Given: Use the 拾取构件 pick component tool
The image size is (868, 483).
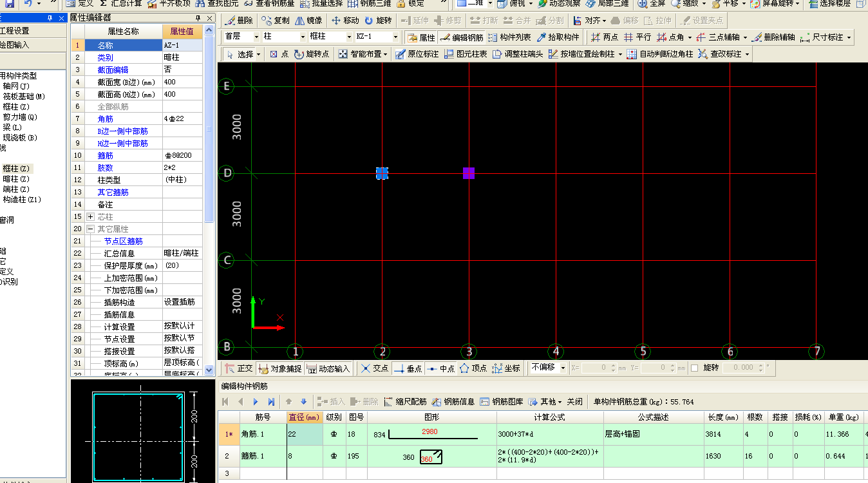Looking at the screenshot, I should click(x=558, y=37).
